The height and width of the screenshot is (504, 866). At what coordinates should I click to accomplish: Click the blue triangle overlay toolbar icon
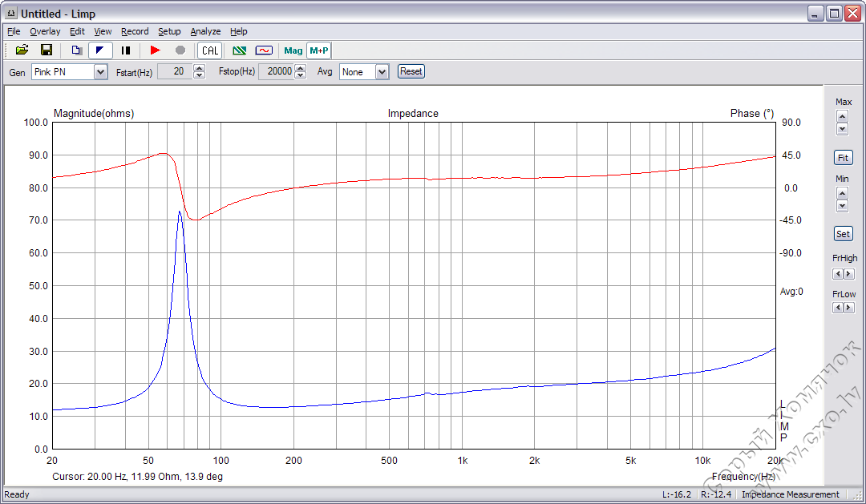point(100,50)
